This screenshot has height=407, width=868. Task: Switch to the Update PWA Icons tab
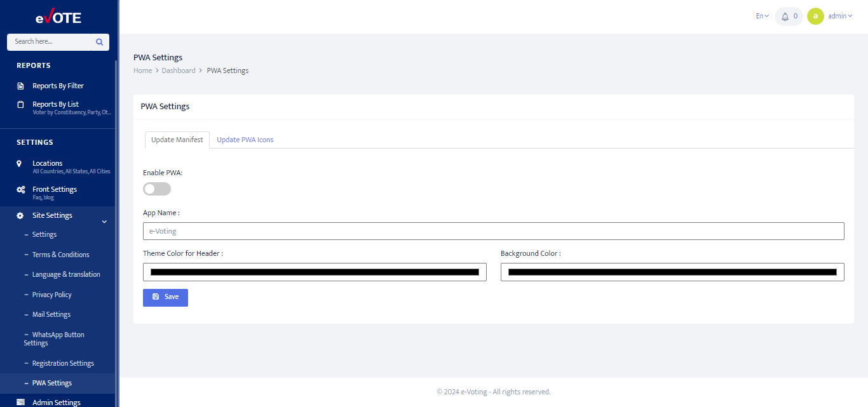[245, 139]
